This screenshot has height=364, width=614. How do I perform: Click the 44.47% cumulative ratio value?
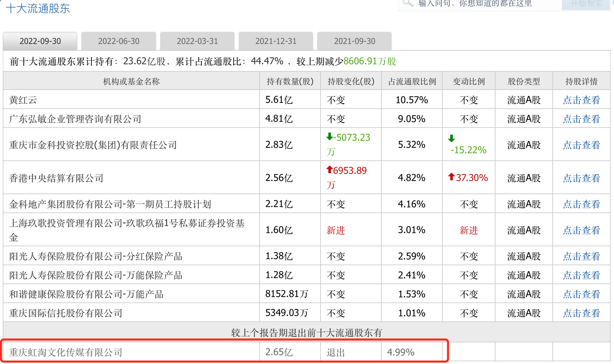(x=267, y=61)
